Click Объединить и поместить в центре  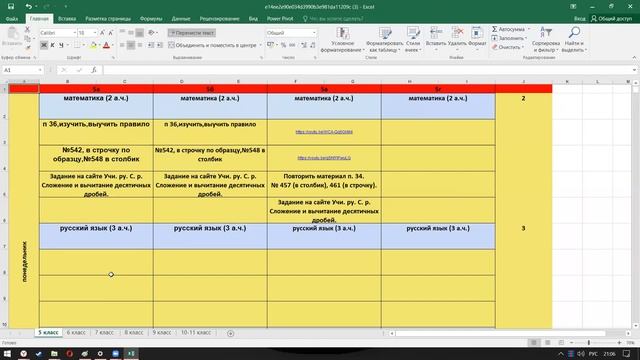pyautogui.click(x=212, y=45)
